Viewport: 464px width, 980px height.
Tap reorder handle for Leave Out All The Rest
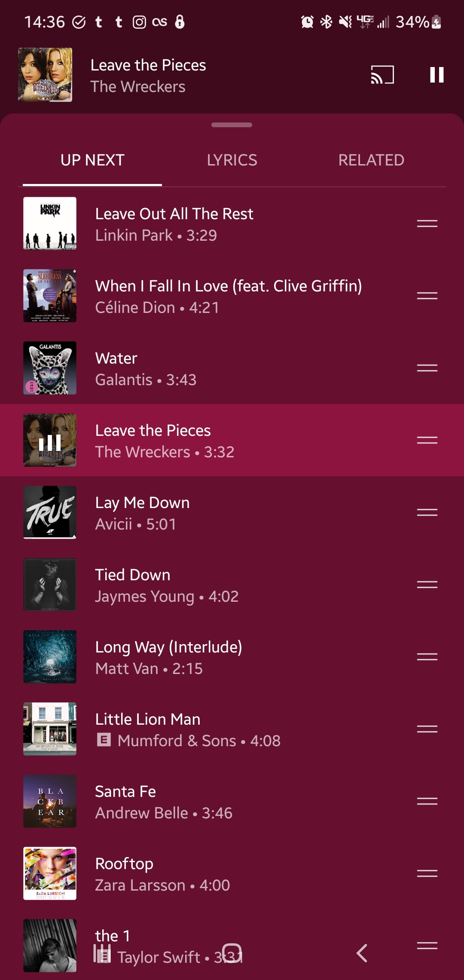427,224
